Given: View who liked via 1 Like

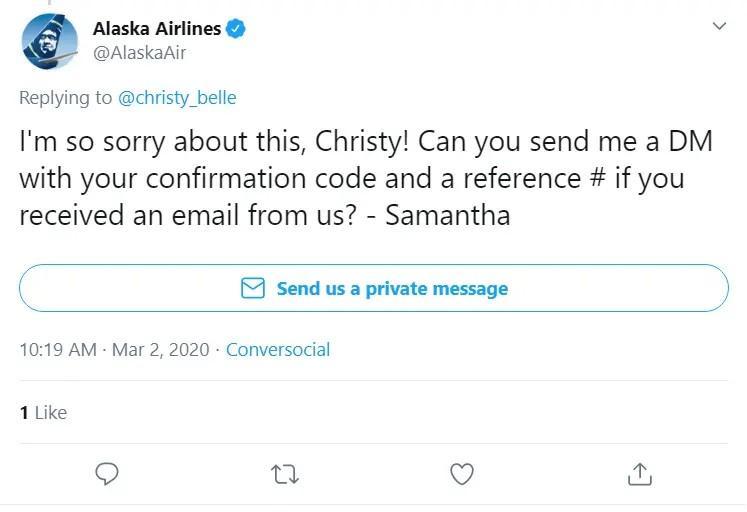Looking at the screenshot, I should click(x=43, y=412).
